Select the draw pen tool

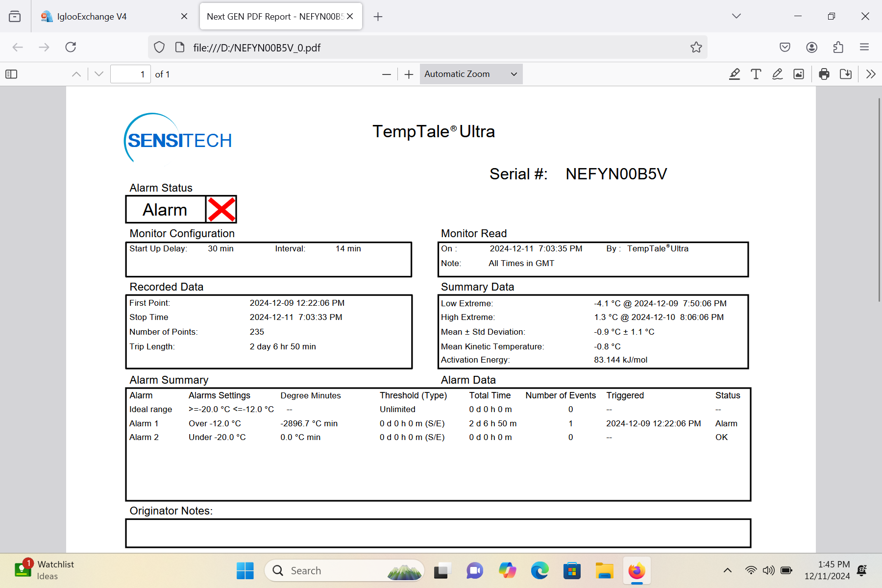pos(778,74)
